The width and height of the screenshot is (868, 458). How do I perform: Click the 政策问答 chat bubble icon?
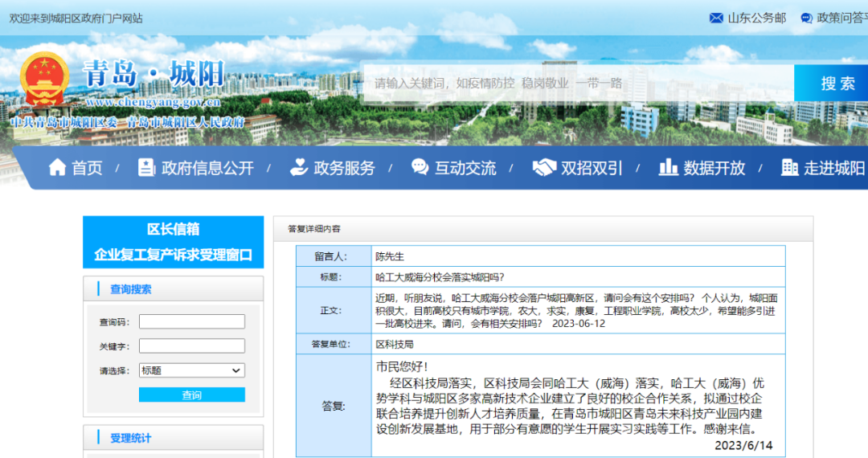807,18
